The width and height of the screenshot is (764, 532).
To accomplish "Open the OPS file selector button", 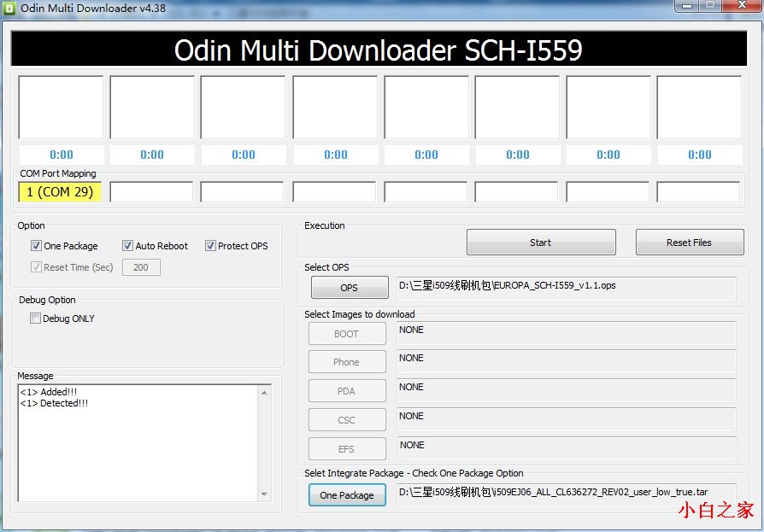I will pyautogui.click(x=350, y=288).
